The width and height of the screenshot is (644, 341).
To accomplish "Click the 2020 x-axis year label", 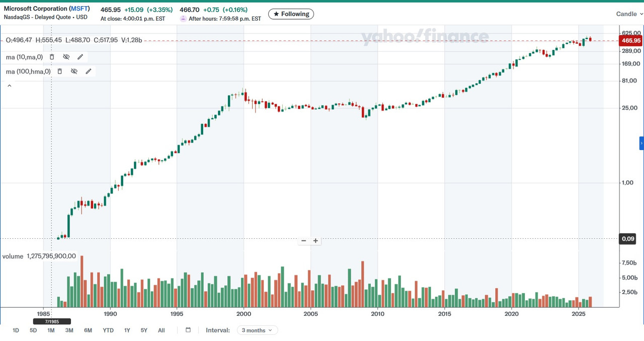I will 512,314.
